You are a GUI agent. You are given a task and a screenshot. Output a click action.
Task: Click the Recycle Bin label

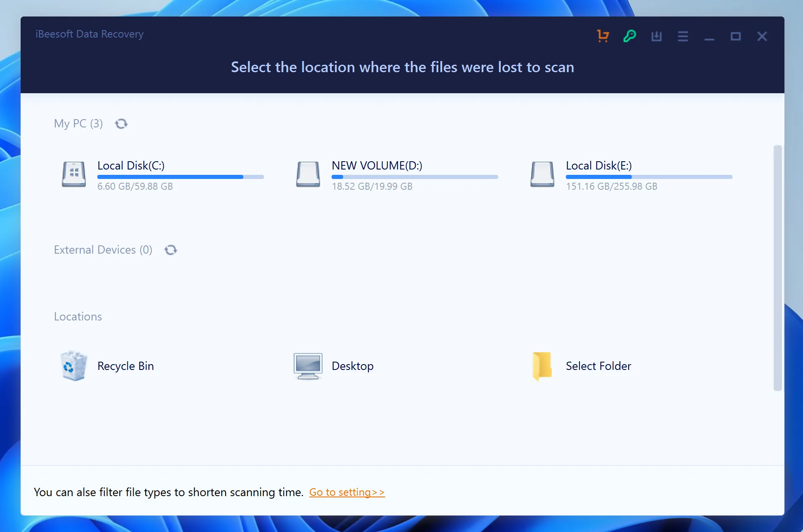[x=126, y=366]
